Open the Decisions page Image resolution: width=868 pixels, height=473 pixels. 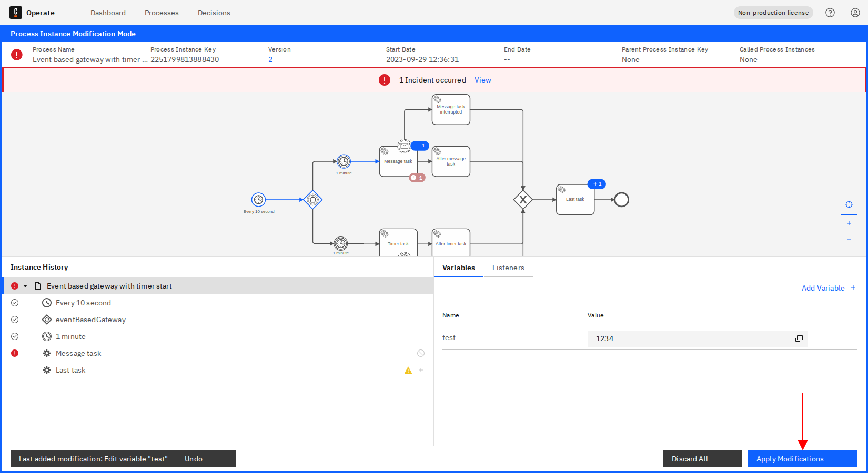(x=214, y=13)
